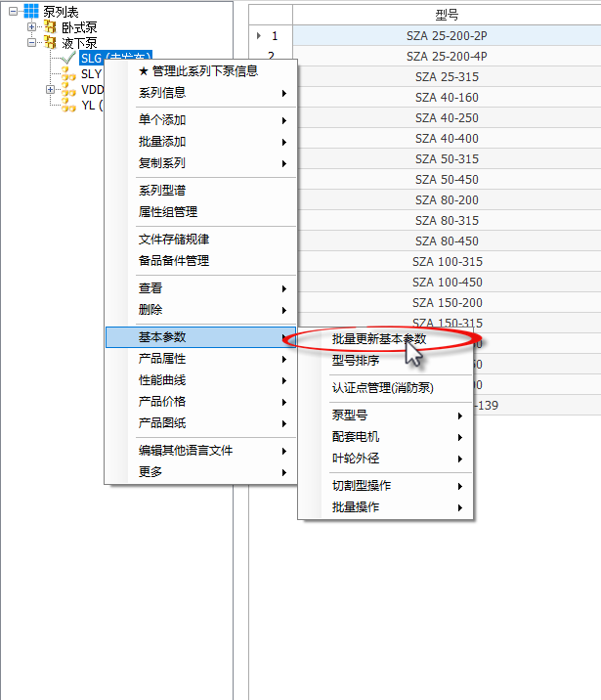Open the 配套电机 submenu
This screenshot has width=601, height=700.
pos(385,437)
